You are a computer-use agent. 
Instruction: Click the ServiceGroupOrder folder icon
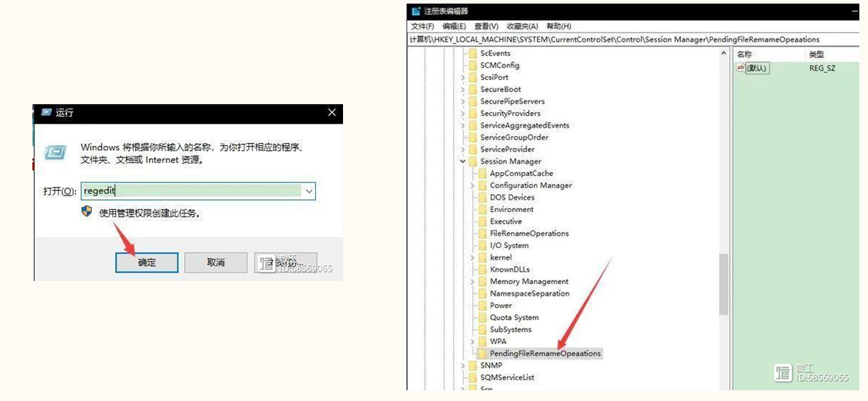click(x=472, y=137)
